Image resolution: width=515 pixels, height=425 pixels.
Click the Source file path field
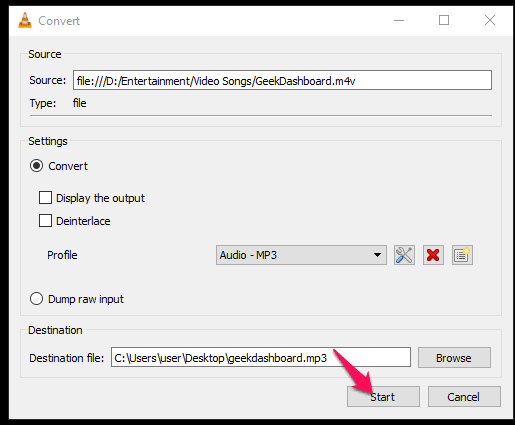[282, 80]
